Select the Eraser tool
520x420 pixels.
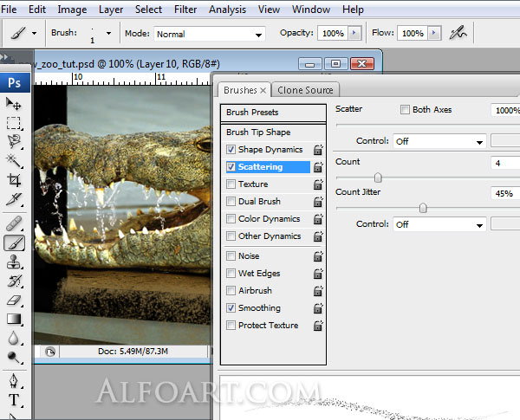pos(14,300)
